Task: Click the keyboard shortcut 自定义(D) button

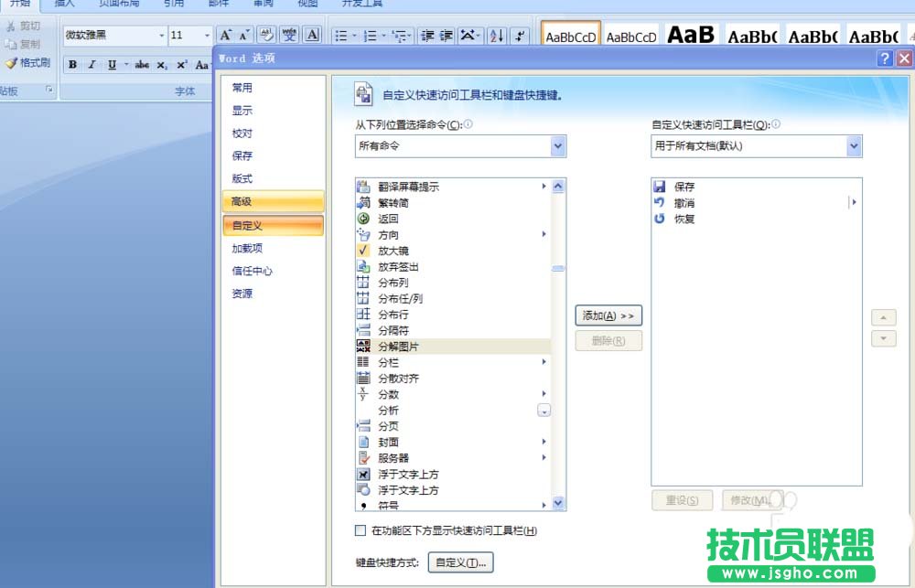Action: point(460,562)
